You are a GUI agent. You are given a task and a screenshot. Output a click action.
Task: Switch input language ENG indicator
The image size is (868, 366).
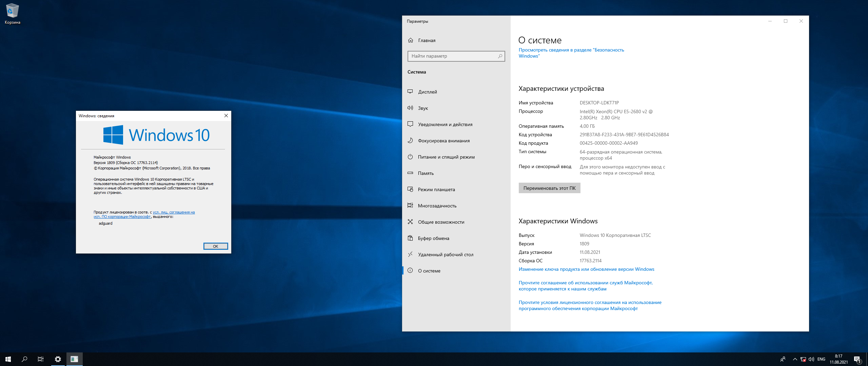(x=821, y=359)
